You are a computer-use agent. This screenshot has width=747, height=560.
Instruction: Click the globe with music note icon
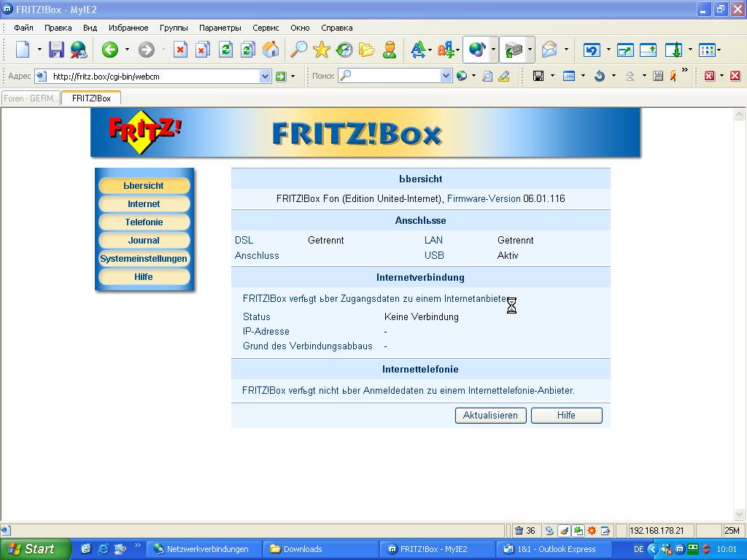(x=477, y=50)
